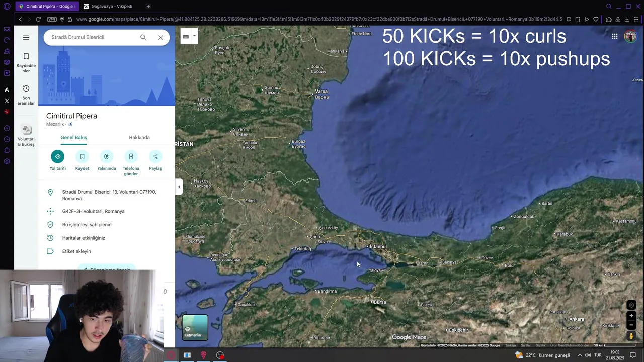
Task: Click the heart bookmark icon
Action: coord(596,19)
